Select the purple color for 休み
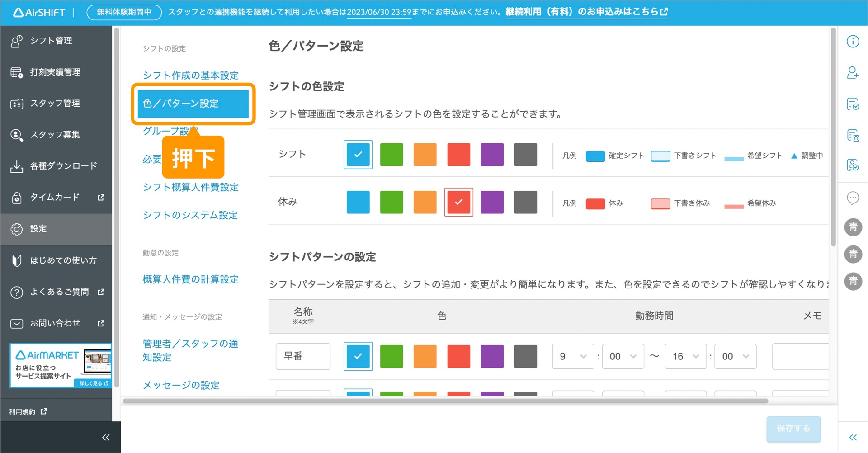The width and height of the screenshot is (868, 453). click(492, 202)
